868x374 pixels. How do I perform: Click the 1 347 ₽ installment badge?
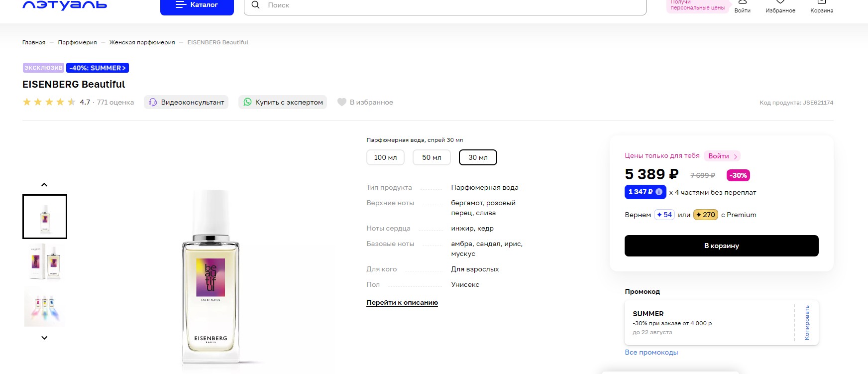645,192
